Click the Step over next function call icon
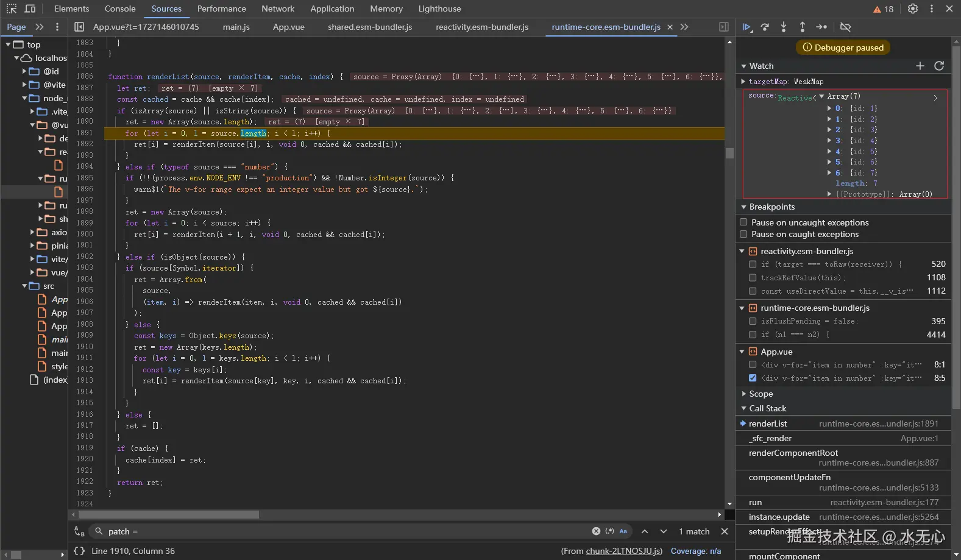 765,27
